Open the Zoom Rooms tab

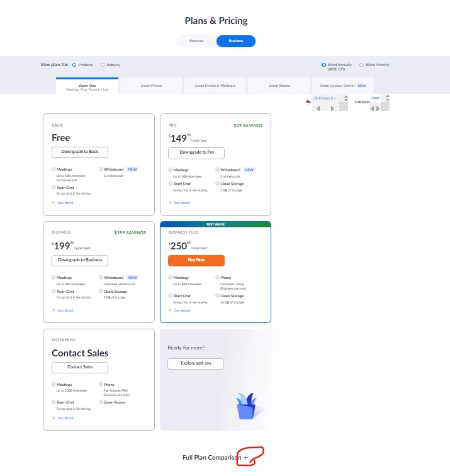[x=279, y=86]
